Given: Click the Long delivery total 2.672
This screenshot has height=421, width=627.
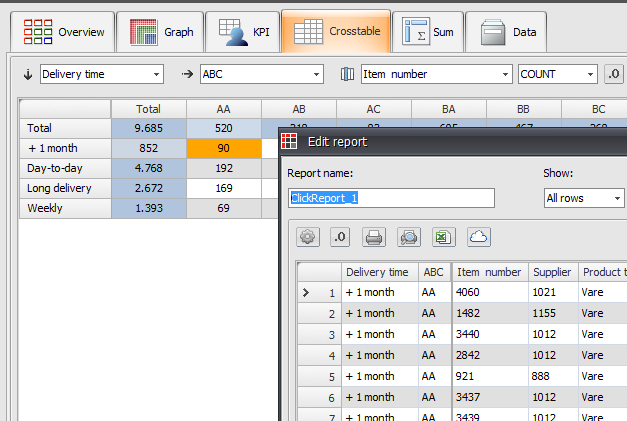Looking at the screenshot, I should [x=148, y=188].
